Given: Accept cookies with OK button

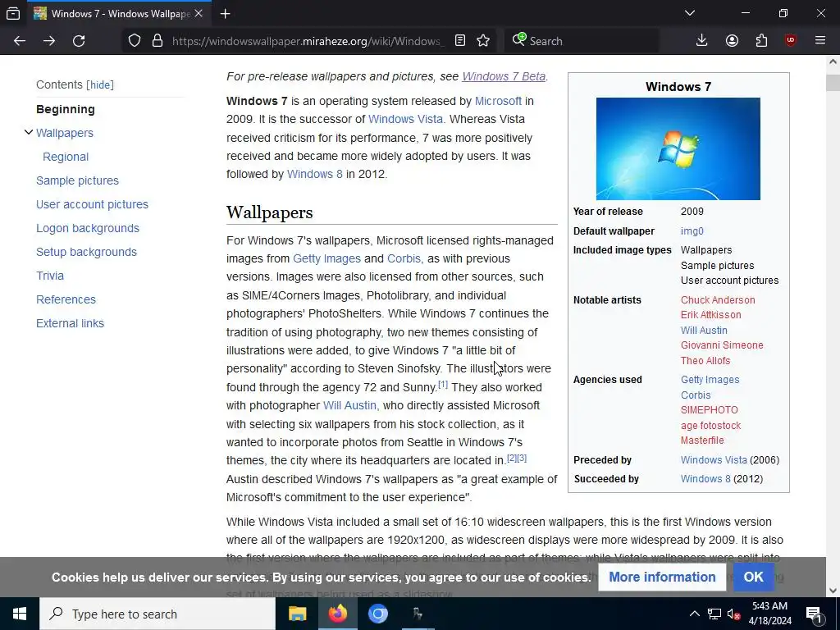Looking at the screenshot, I should [x=753, y=577].
